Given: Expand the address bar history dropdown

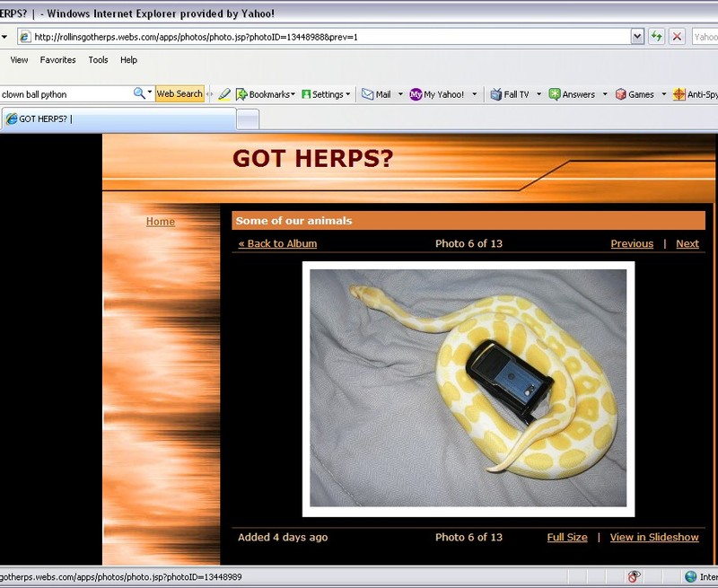Looking at the screenshot, I should 637,37.
